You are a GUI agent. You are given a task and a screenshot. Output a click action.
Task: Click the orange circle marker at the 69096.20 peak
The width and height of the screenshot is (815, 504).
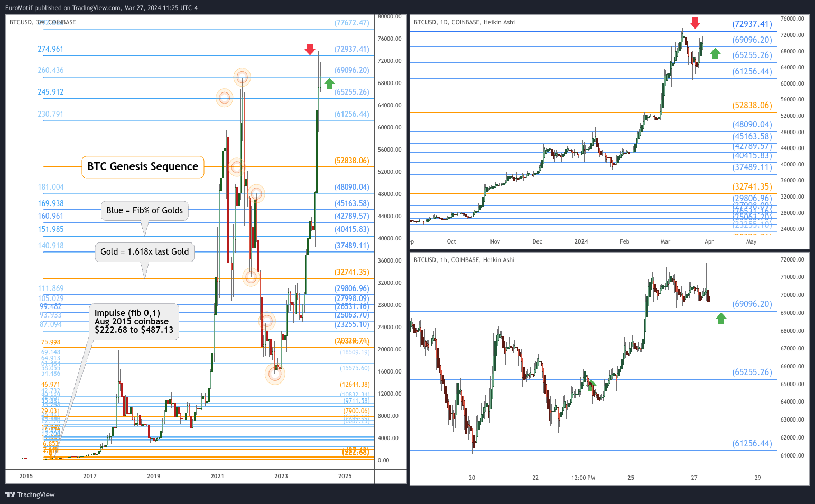242,78
